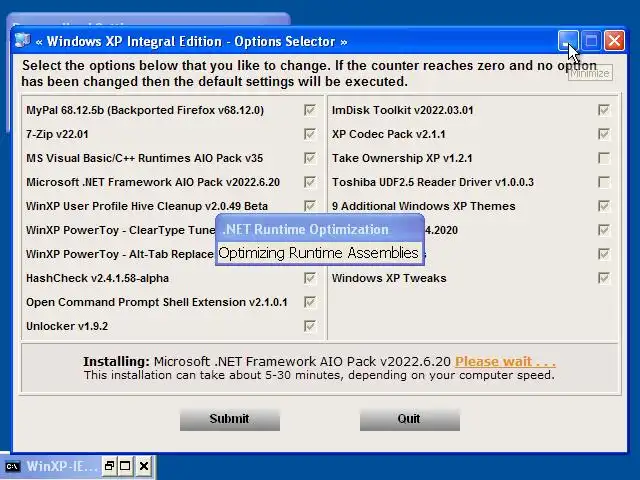Click the XP Codec Pack v2.1.1 label

[x=389, y=134]
